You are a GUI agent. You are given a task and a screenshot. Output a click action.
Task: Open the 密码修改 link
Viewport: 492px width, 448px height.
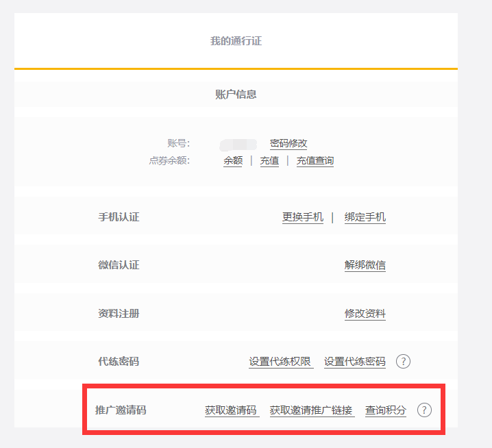[288, 143]
